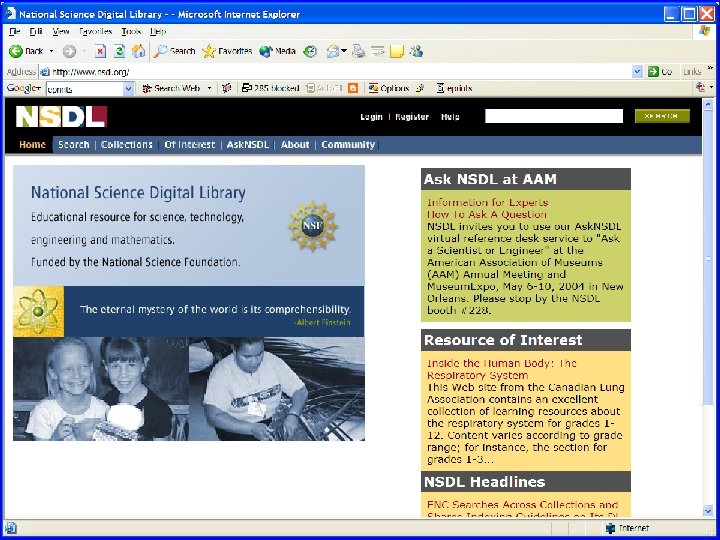720x540 pixels.
Task: Click the highlighter pen icon
Action: click(420, 88)
